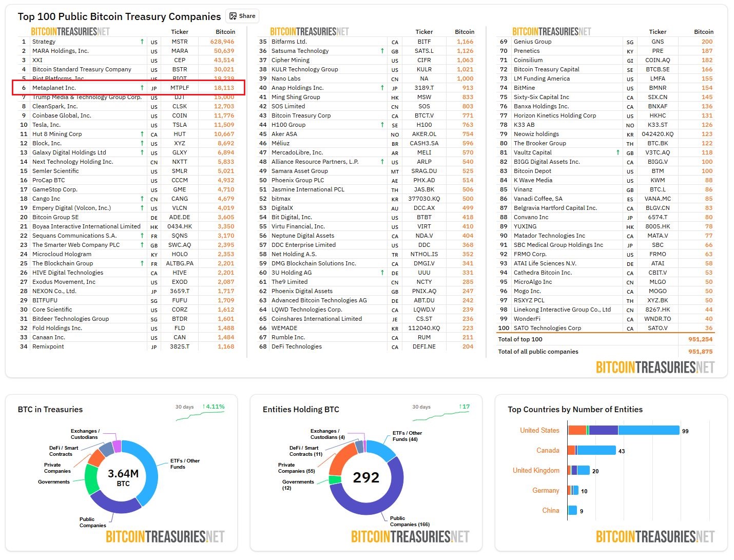Click the Share button beside the page title

[x=242, y=16]
